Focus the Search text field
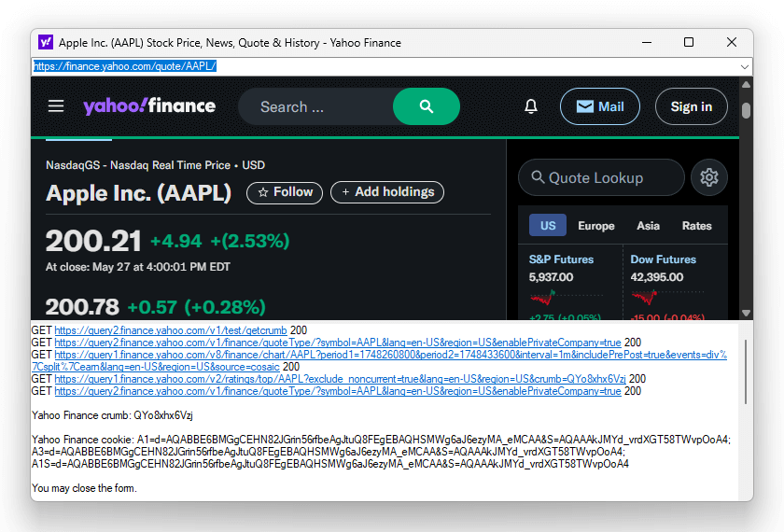This screenshot has height=532, width=784. pyautogui.click(x=316, y=106)
